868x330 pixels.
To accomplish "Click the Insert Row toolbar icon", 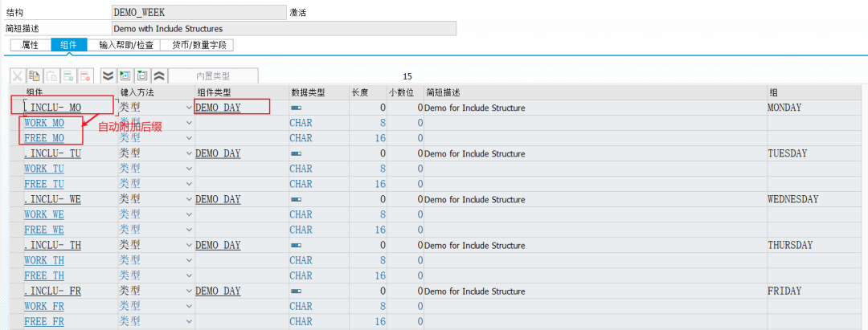I will point(68,75).
